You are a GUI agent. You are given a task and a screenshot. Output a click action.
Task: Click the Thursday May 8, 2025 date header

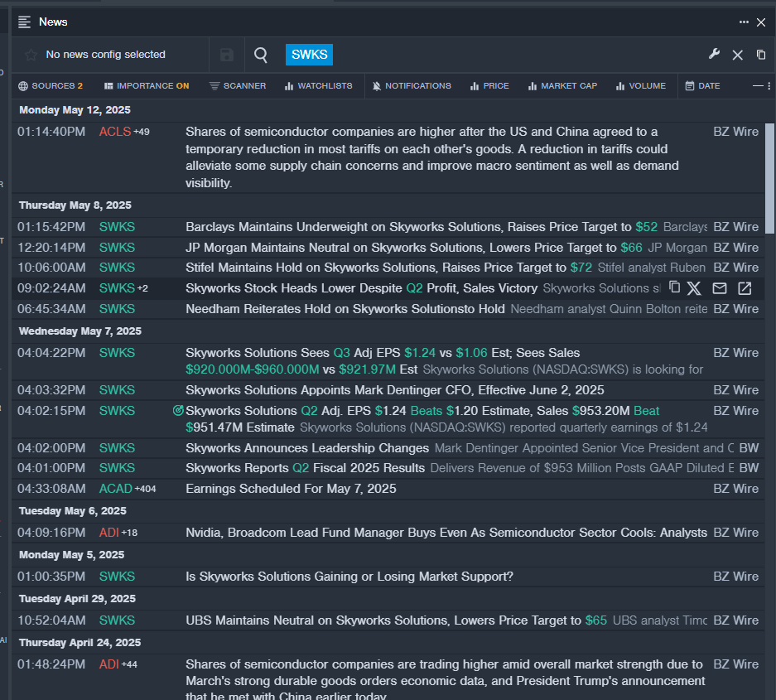pos(75,205)
